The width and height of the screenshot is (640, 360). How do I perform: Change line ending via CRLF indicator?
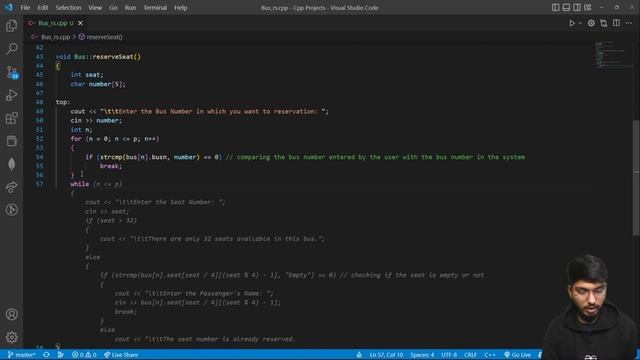[x=470, y=355]
